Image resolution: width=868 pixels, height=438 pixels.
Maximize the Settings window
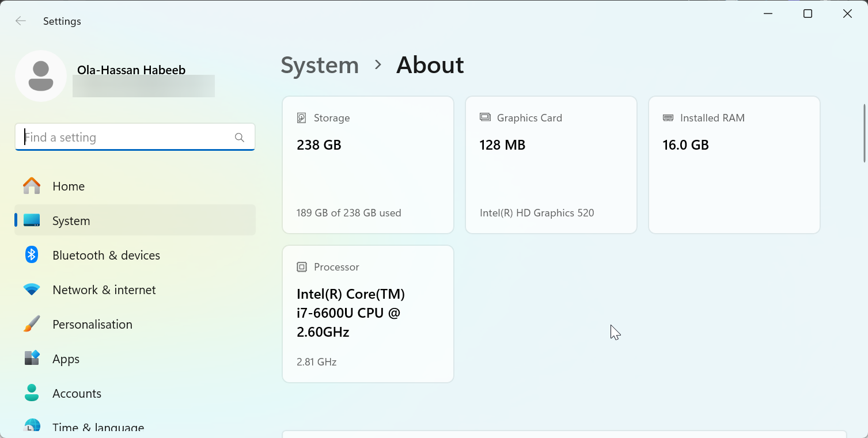[x=808, y=14]
